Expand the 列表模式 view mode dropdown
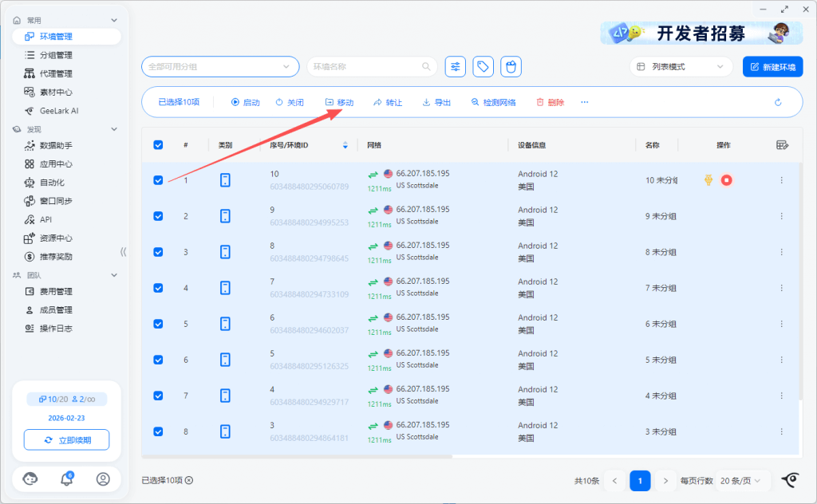Screen dimensions: 817x504 click(681, 67)
